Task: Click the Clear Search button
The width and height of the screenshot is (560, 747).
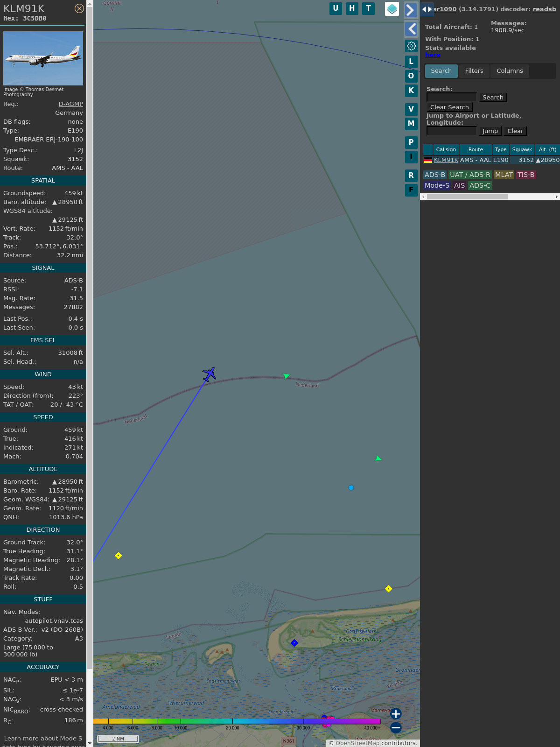Action: [449, 107]
